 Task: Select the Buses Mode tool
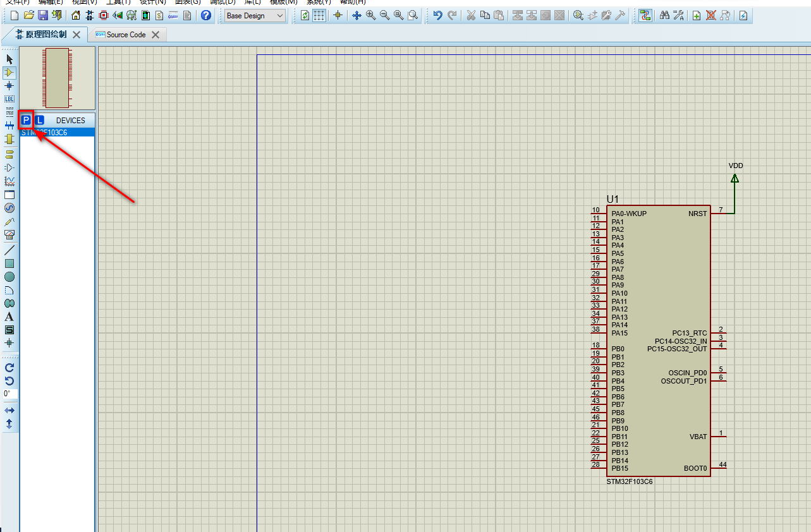[9, 126]
